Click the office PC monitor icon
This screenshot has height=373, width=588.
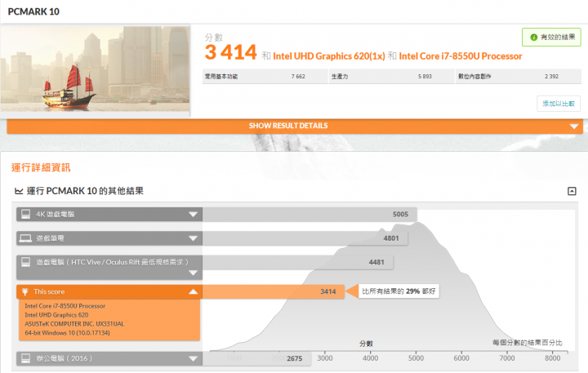point(25,358)
